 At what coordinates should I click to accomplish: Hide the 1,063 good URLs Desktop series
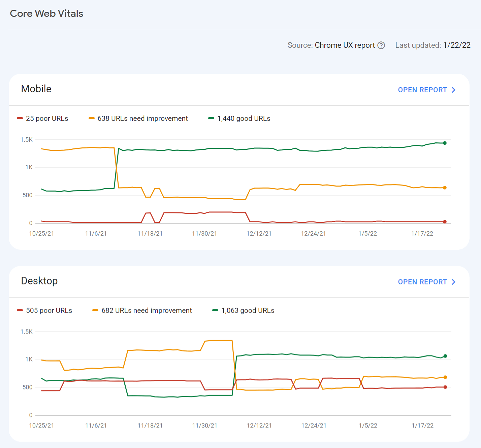coord(247,310)
